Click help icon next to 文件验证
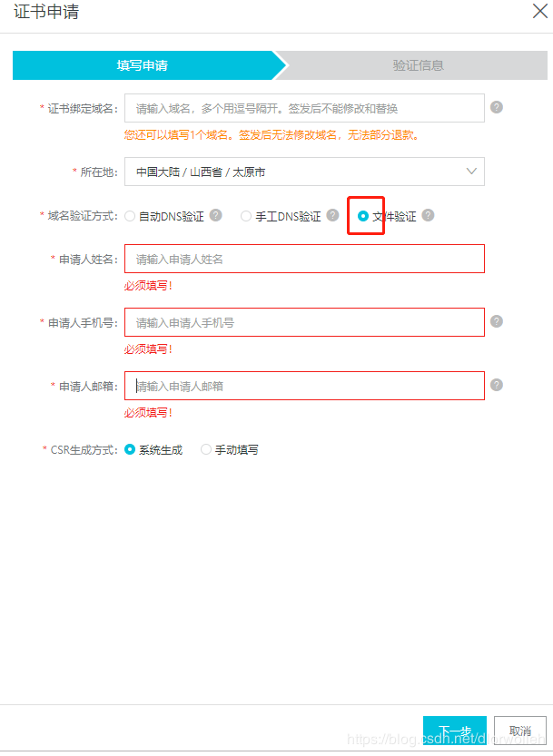The width and height of the screenshot is (553, 756). pyautogui.click(x=428, y=215)
